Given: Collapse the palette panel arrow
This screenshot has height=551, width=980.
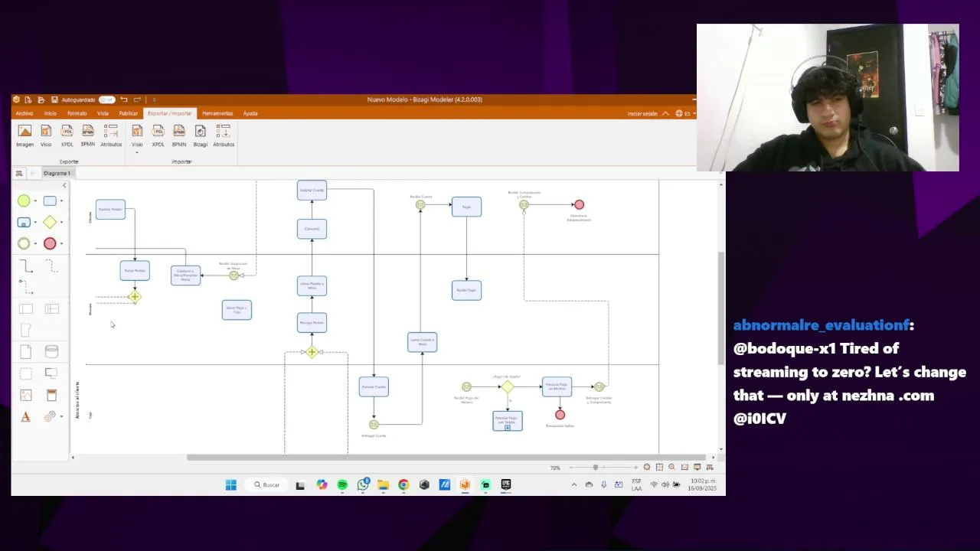Looking at the screenshot, I should (64, 185).
